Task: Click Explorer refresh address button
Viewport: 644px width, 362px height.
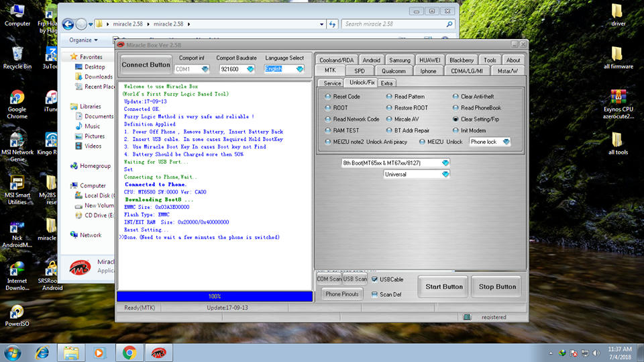Action: (x=332, y=24)
